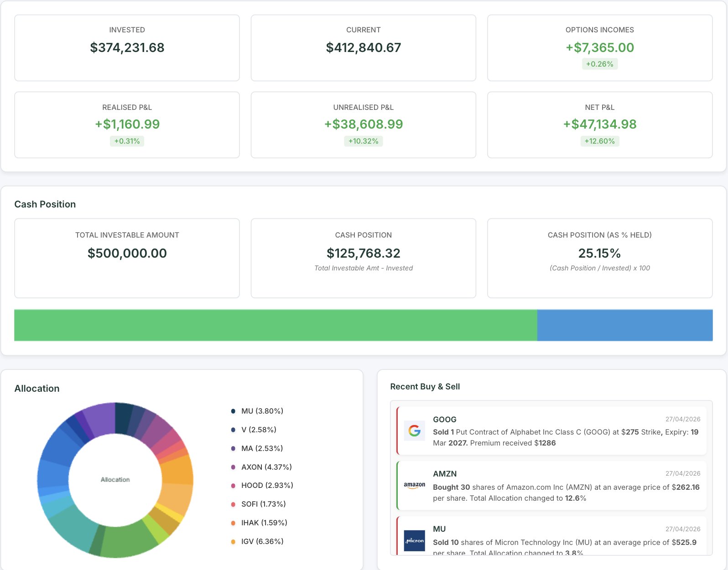Click Net P&L amount +$47,134.98
The image size is (728, 570).
(600, 124)
